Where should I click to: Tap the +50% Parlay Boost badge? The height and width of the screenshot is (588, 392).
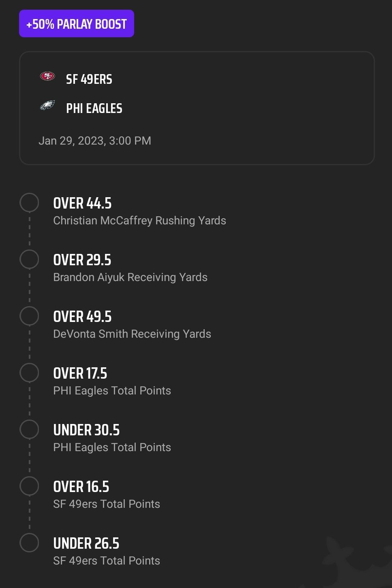77,24
